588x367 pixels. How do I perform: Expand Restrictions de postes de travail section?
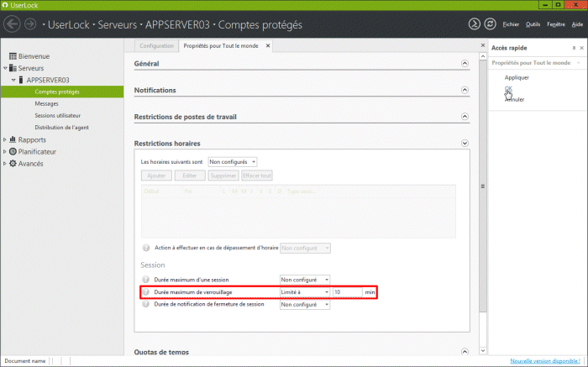465,117
